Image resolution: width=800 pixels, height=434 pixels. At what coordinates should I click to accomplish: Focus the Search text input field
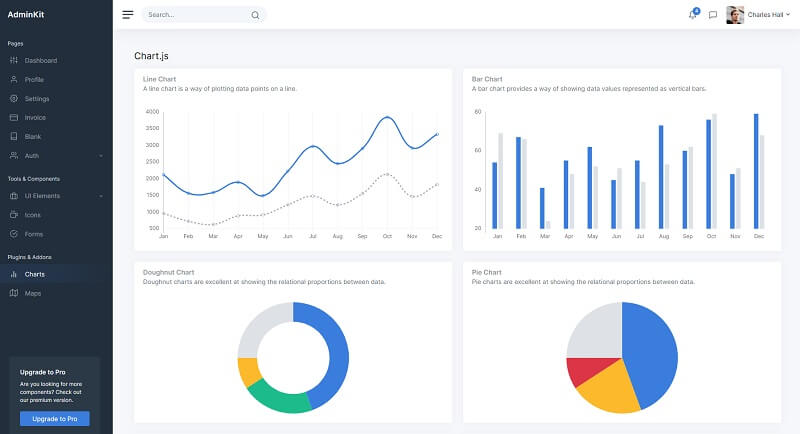coord(195,15)
